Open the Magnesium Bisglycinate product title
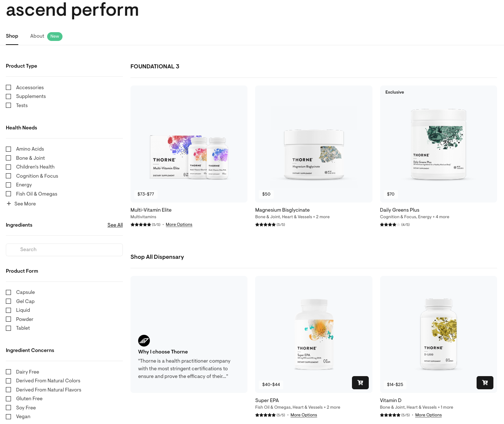The height and width of the screenshot is (424, 504). pos(283,210)
